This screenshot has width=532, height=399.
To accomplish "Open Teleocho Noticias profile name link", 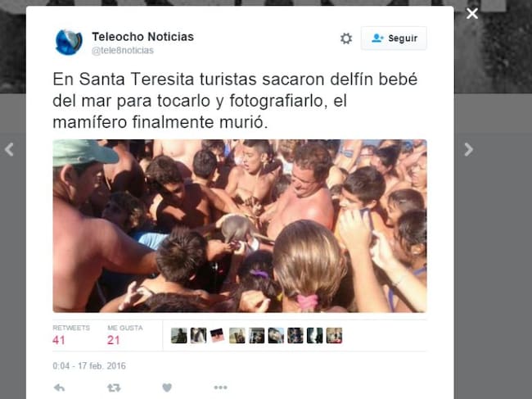I will pos(143,37).
